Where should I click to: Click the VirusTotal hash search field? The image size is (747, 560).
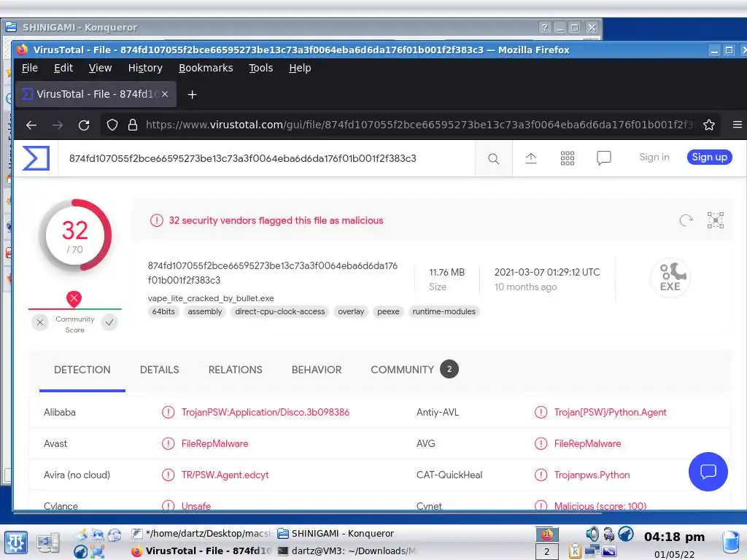[x=267, y=158]
